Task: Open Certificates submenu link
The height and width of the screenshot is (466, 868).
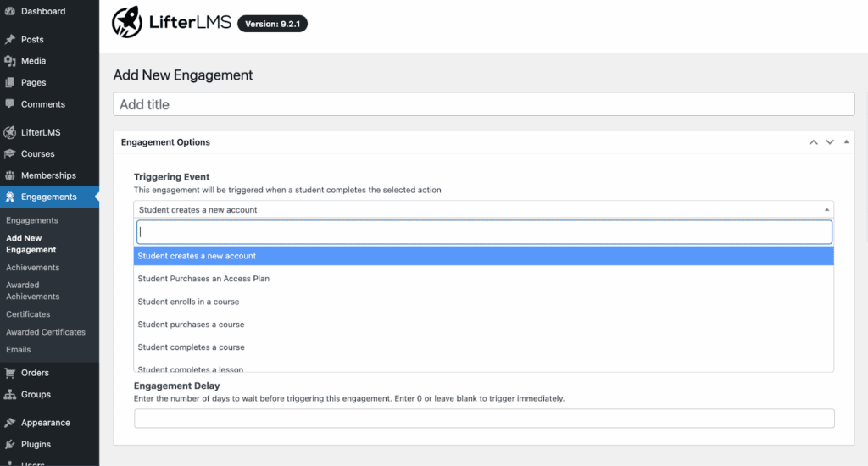Action: 28,314
